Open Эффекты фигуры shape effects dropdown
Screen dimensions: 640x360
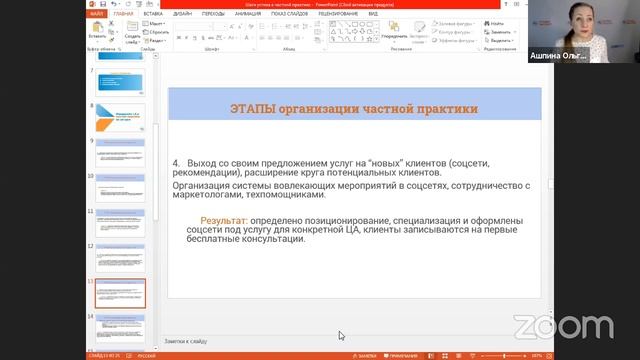coord(455,40)
